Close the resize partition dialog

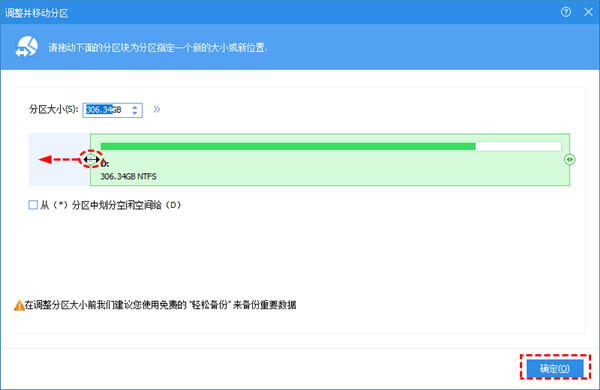pyautogui.click(x=589, y=12)
